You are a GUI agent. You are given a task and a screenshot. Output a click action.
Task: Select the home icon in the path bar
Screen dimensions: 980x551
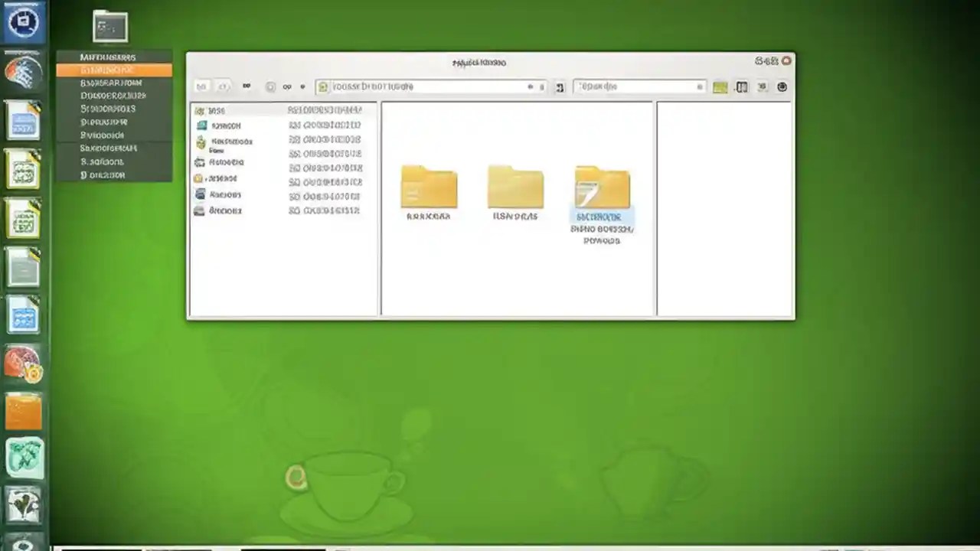(322, 86)
